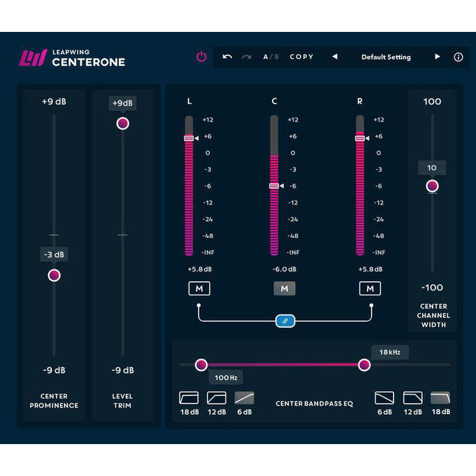Click the 100 width maximum label
This screenshot has height=476, width=476.
[432, 102]
